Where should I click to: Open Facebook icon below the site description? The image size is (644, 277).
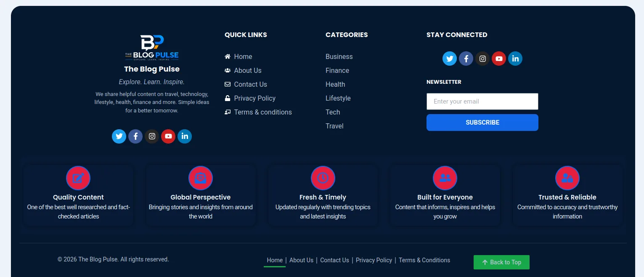(x=135, y=136)
